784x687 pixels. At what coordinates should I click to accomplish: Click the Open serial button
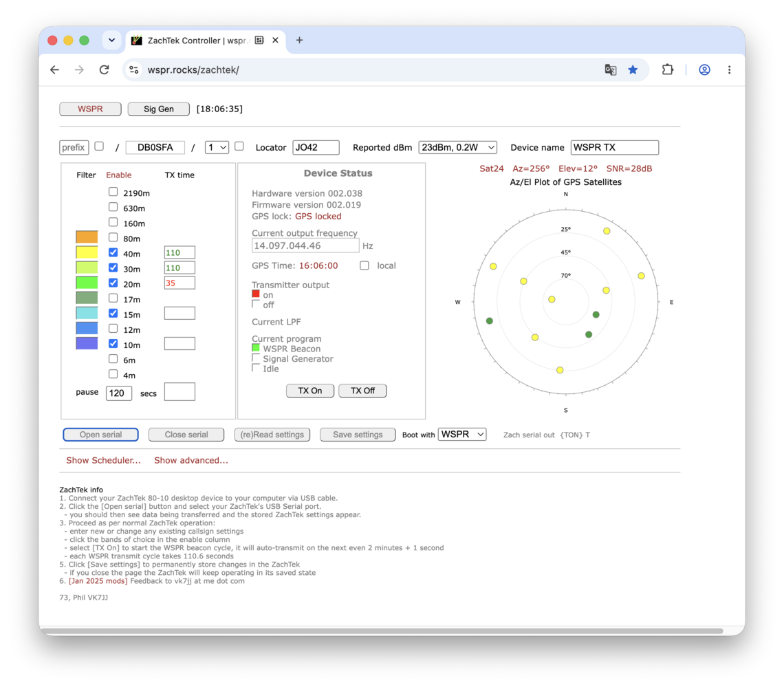tap(100, 435)
